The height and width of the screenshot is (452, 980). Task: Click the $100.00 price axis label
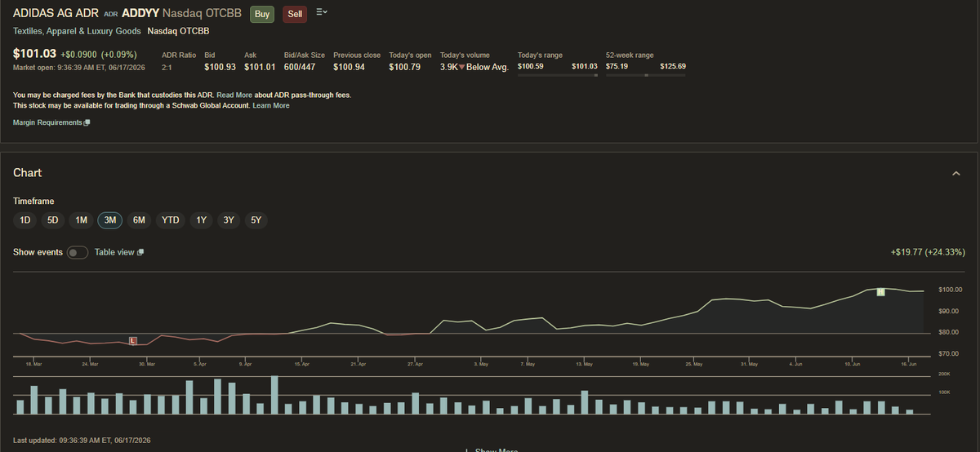[x=951, y=290]
